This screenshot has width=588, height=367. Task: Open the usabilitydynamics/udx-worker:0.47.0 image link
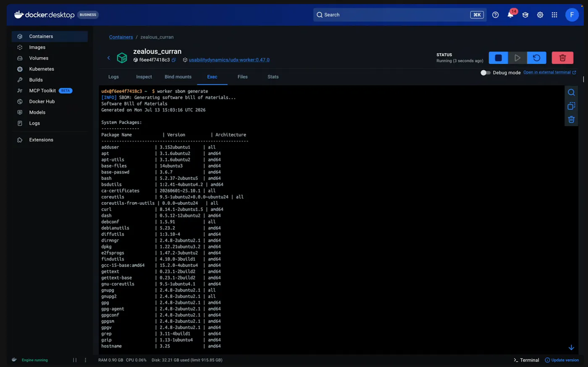[x=229, y=60]
